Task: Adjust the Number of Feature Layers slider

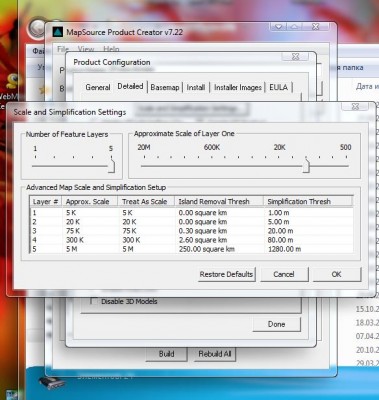Action: (x=112, y=166)
